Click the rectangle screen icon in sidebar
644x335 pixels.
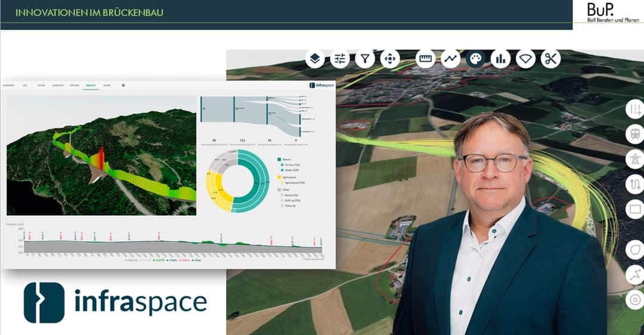point(635,209)
